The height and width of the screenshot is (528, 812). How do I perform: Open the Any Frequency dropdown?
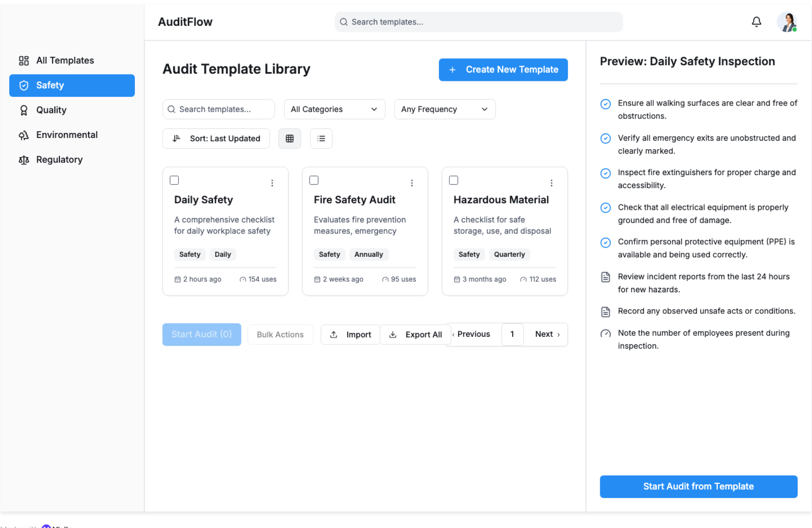pyautogui.click(x=444, y=109)
